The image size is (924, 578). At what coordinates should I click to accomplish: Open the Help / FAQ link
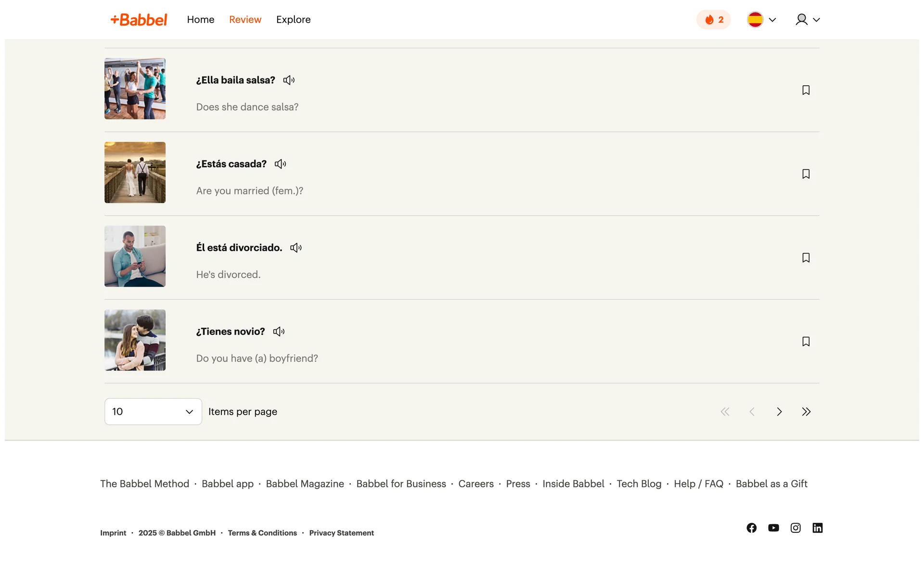(x=698, y=484)
